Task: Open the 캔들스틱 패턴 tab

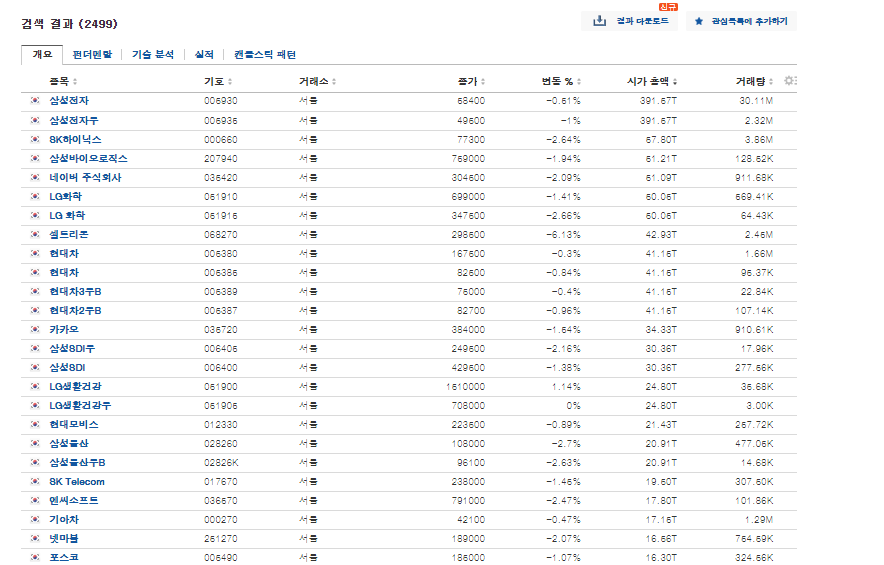Action: pos(265,55)
